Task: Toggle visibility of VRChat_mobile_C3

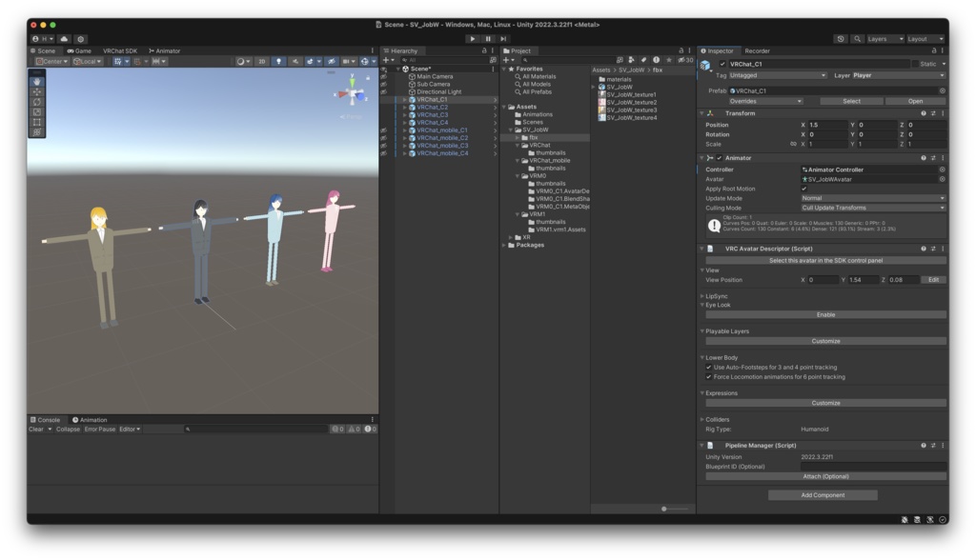Action: (x=384, y=146)
